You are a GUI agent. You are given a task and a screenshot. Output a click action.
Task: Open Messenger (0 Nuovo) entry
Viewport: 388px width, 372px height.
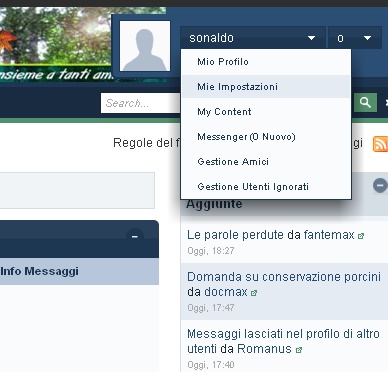246,137
